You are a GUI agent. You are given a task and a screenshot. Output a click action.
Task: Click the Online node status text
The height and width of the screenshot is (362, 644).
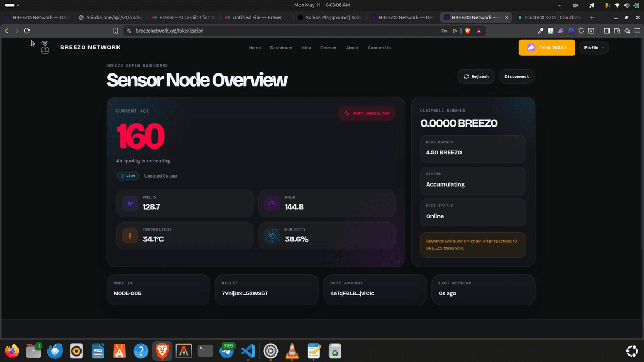pyautogui.click(x=435, y=216)
